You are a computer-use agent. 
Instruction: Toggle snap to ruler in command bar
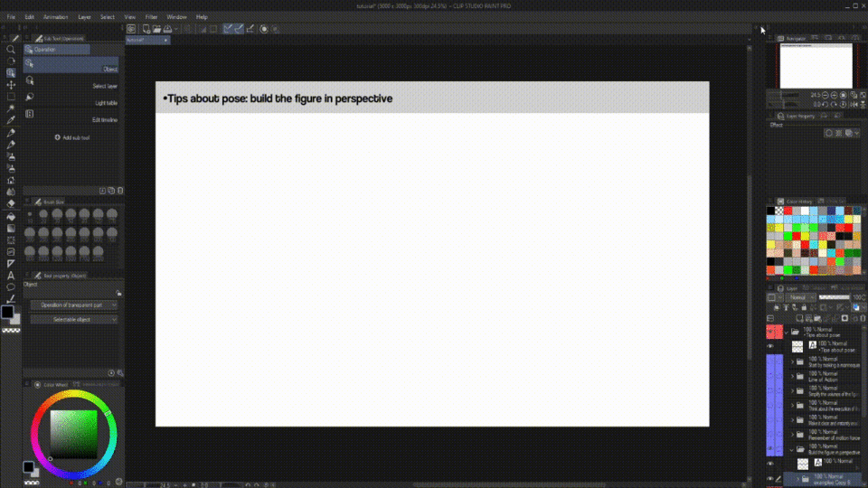tap(228, 29)
